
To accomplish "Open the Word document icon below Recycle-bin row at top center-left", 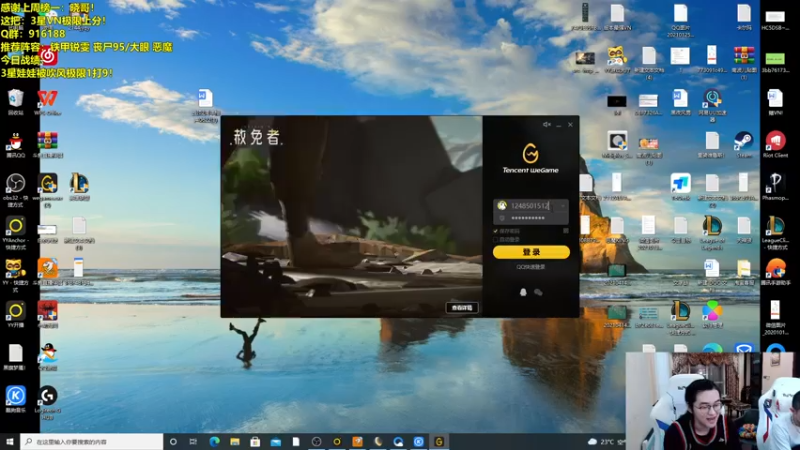I will [x=206, y=106].
